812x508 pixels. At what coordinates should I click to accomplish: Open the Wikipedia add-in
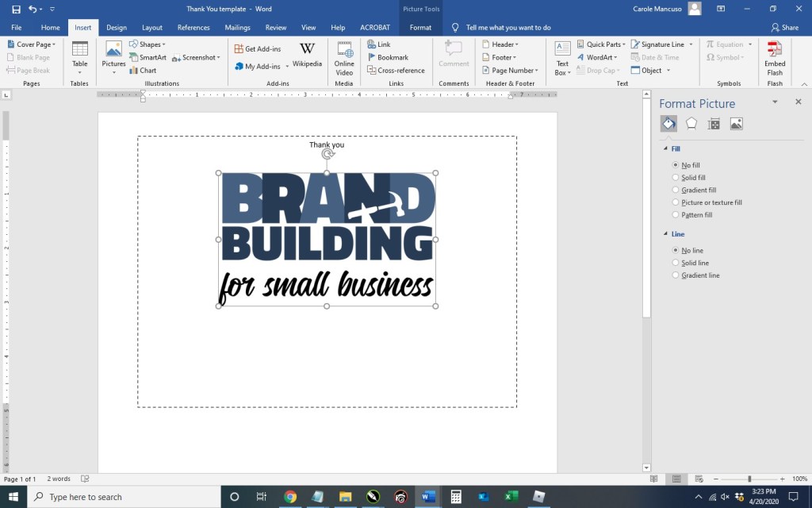pyautogui.click(x=307, y=54)
